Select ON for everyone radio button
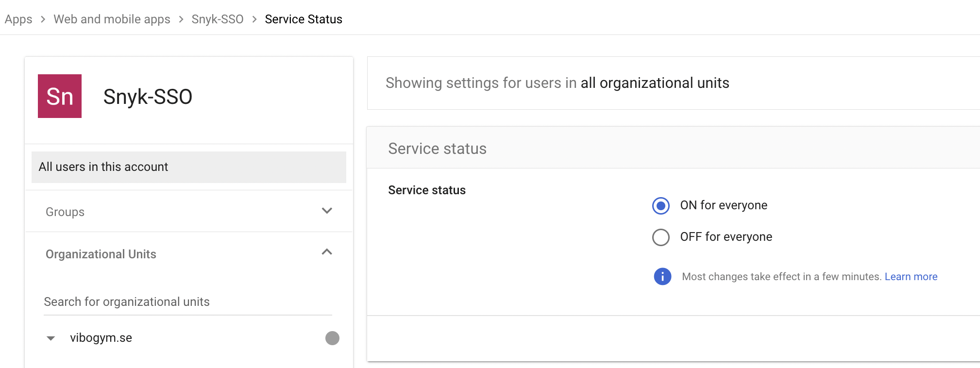The image size is (980, 368). point(661,206)
